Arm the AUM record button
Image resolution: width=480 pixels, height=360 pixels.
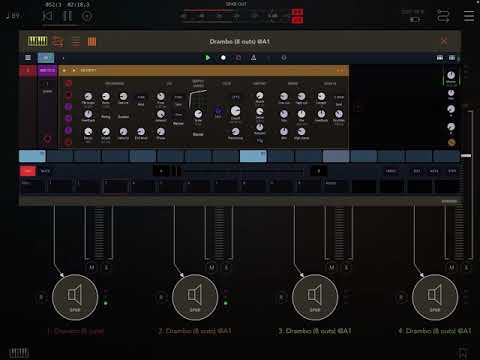87,16
